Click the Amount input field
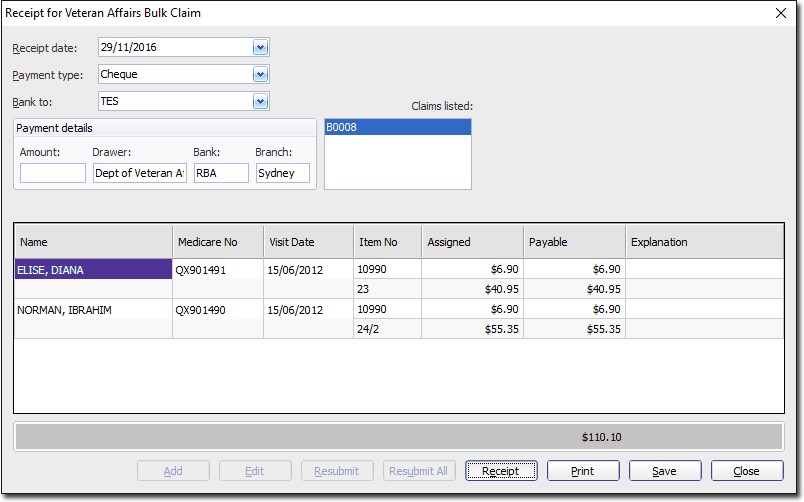The height and width of the screenshot is (502, 804). coord(53,173)
